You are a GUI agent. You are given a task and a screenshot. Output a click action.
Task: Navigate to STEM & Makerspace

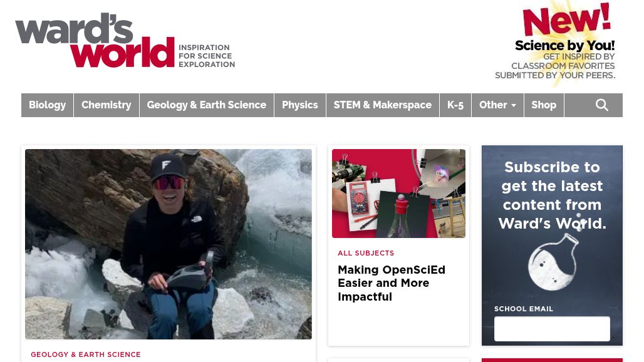pos(382,105)
